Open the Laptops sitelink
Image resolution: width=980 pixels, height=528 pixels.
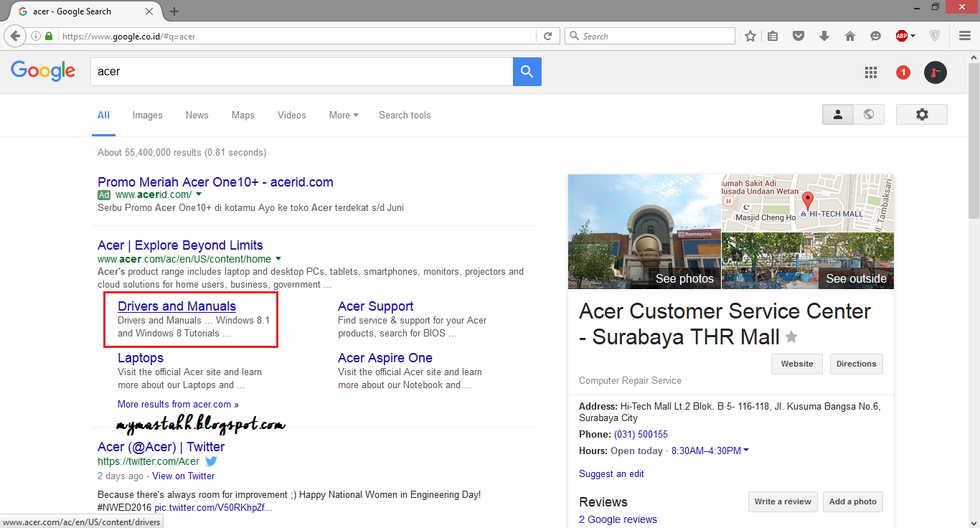click(141, 358)
